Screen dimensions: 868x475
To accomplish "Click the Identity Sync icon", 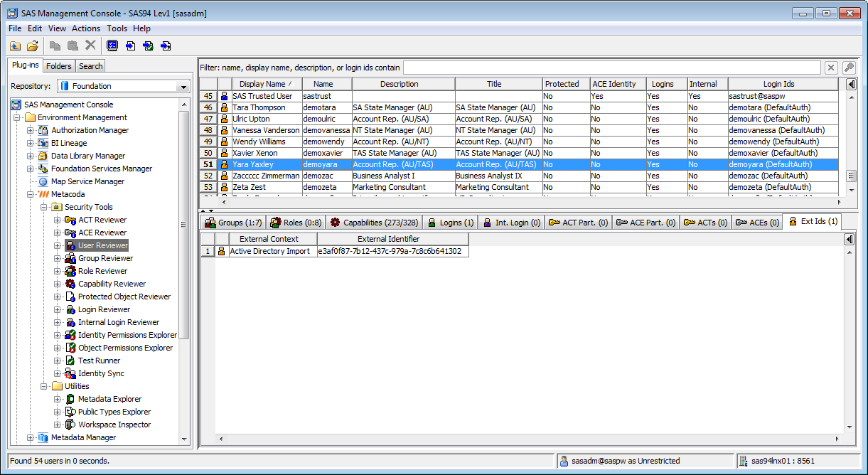I will click(x=70, y=373).
